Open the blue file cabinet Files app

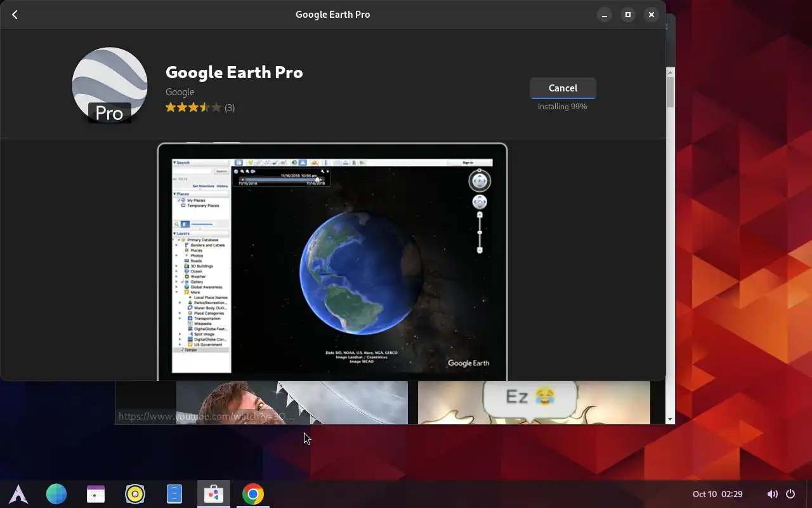click(x=174, y=494)
